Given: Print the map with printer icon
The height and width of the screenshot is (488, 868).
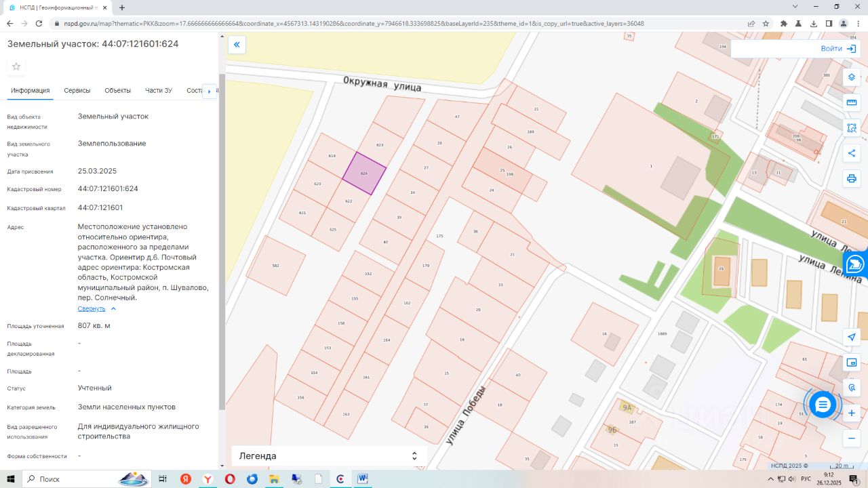Looking at the screenshot, I should tap(852, 179).
